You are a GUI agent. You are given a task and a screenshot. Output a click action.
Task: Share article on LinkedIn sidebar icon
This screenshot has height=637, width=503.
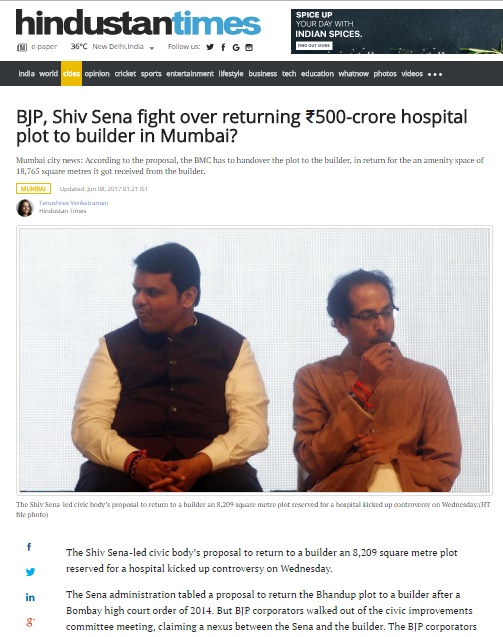[30, 597]
